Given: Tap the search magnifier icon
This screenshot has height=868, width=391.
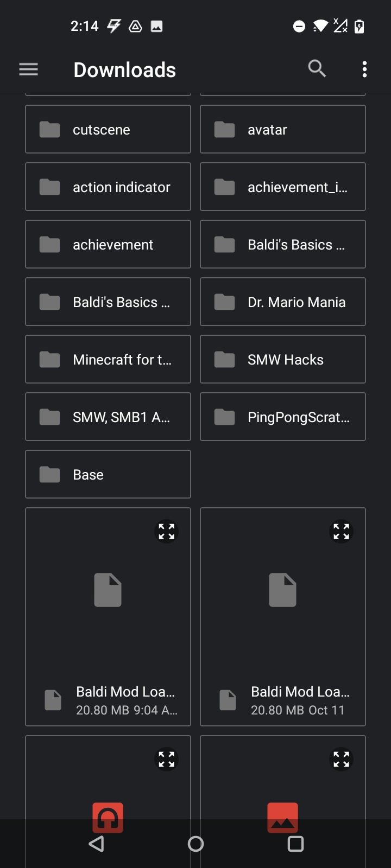Looking at the screenshot, I should pyautogui.click(x=317, y=69).
